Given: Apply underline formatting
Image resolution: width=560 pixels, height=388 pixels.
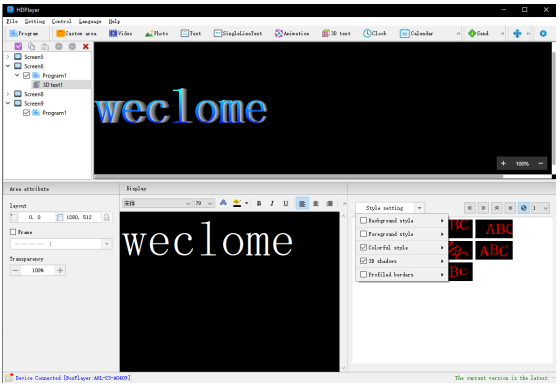Looking at the screenshot, I should point(286,204).
